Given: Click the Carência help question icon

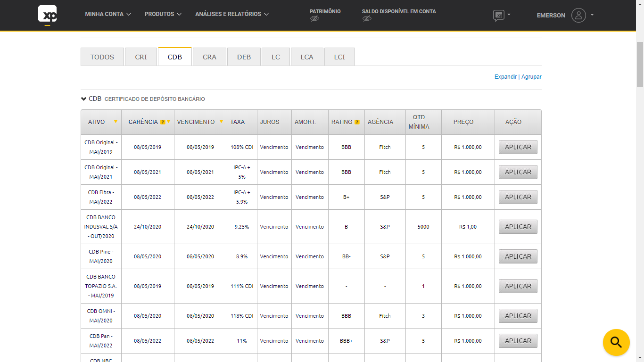Looking at the screenshot, I should pos(163,122).
